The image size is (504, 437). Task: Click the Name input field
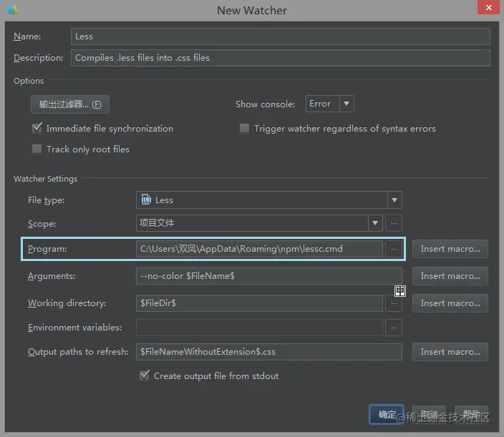[x=281, y=36]
